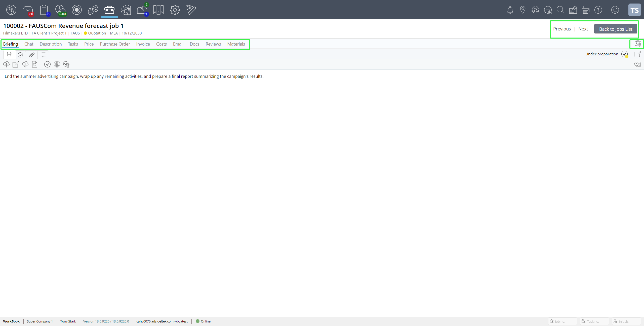This screenshot has height=326, width=644.
Task: Open the gear settings module icon
Action: pyautogui.click(x=175, y=10)
